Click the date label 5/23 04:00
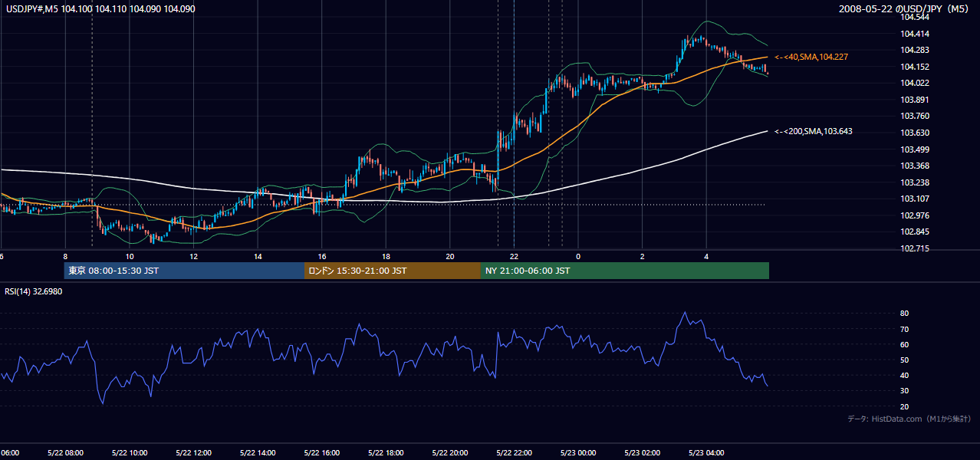 pos(706,453)
